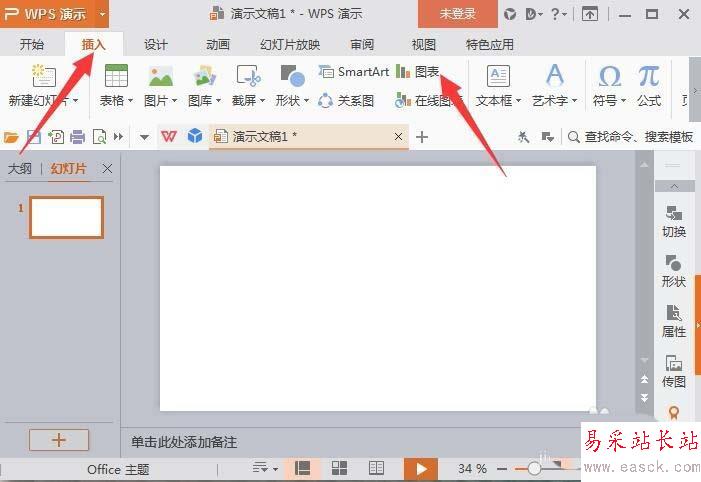
Task: Expand 文本框 dropdown arrow
Action: tap(518, 101)
